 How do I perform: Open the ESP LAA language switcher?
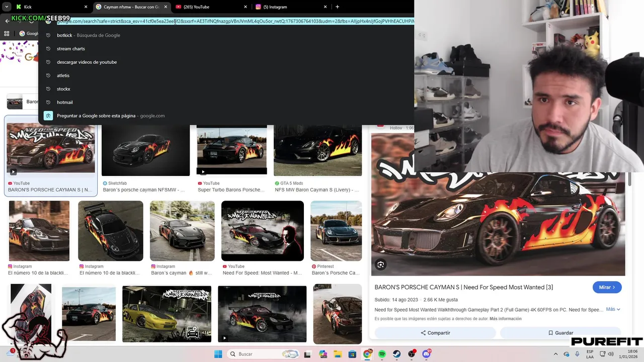pos(590,354)
